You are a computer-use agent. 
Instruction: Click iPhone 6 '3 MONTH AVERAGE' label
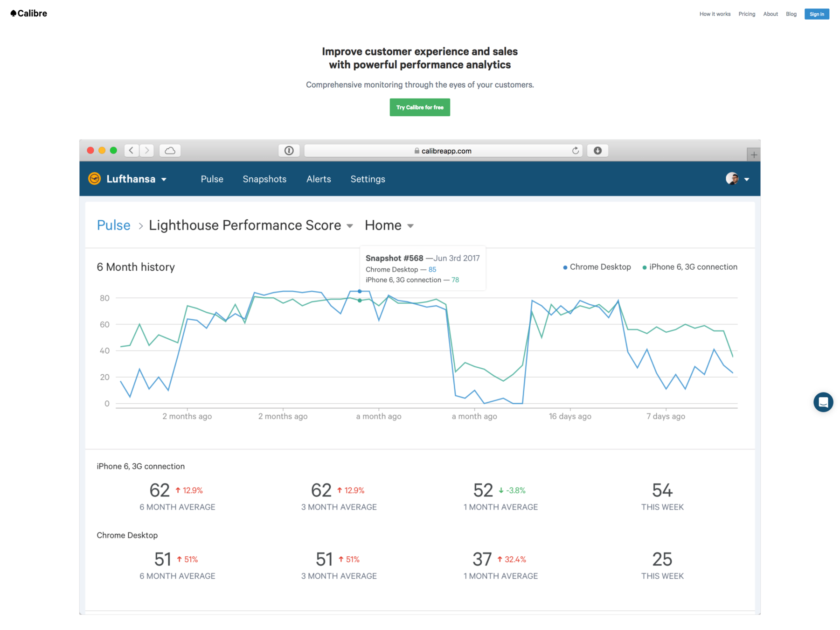[x=339, y=507]
